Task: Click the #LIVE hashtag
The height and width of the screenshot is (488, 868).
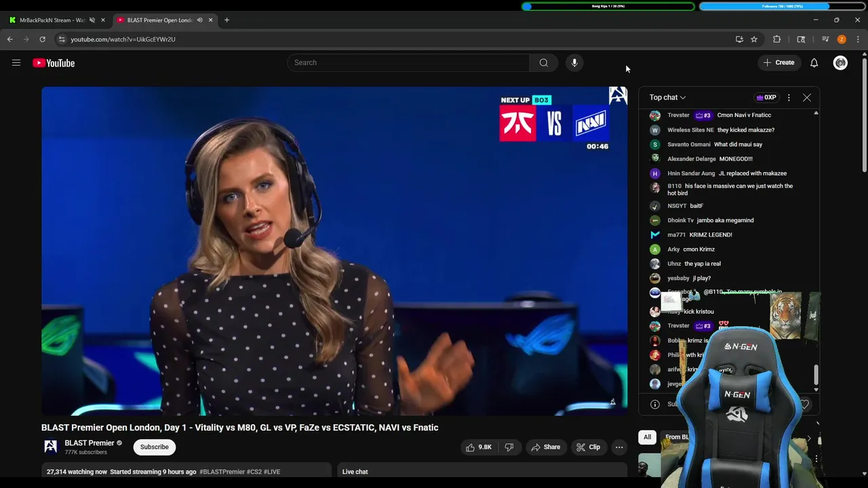Action: coord(272,472)
